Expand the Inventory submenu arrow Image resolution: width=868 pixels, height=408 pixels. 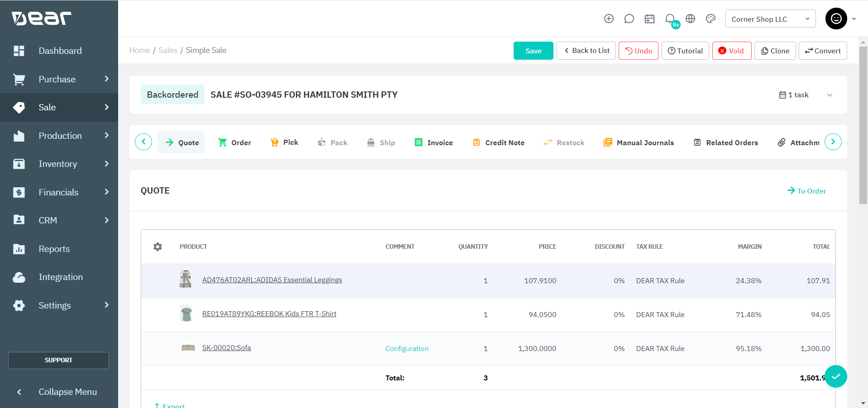tap(107, 164)
